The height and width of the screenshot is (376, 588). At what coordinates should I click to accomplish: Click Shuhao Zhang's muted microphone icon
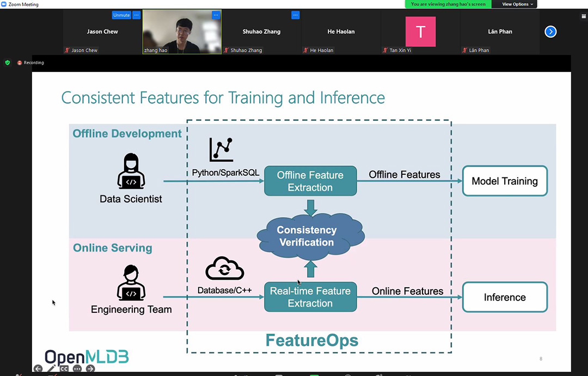click(x=226, y=50)
